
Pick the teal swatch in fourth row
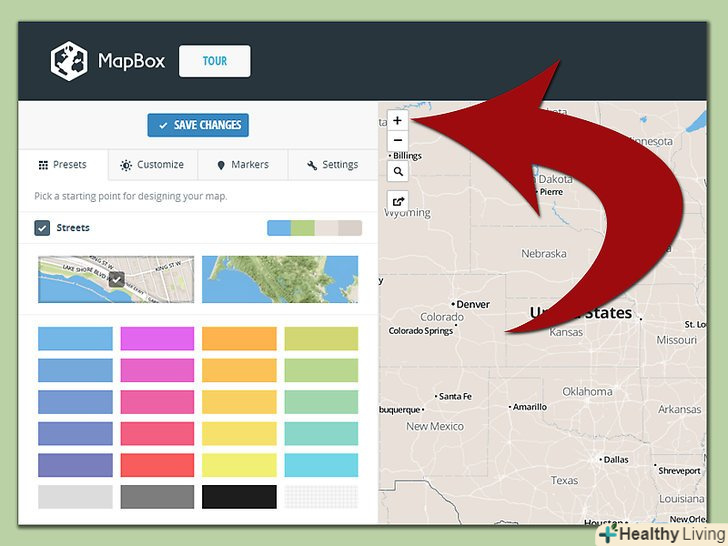[321, 433]
